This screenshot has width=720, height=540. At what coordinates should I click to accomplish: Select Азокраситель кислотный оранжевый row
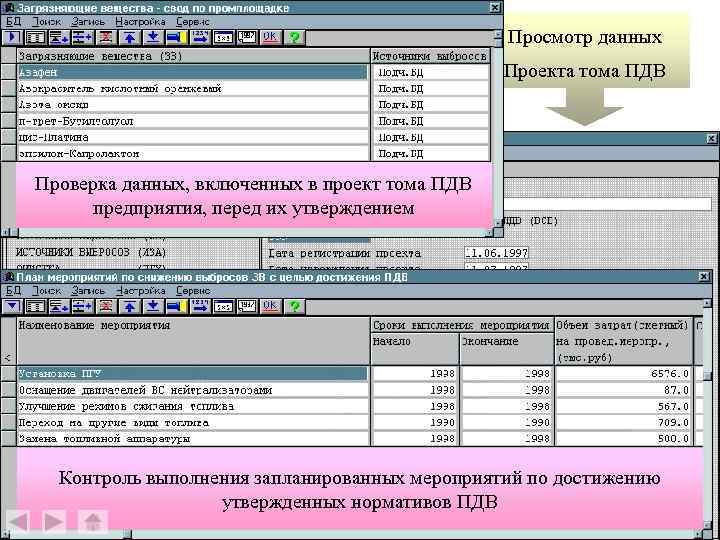pyautogui.click(x=193, y=89)
